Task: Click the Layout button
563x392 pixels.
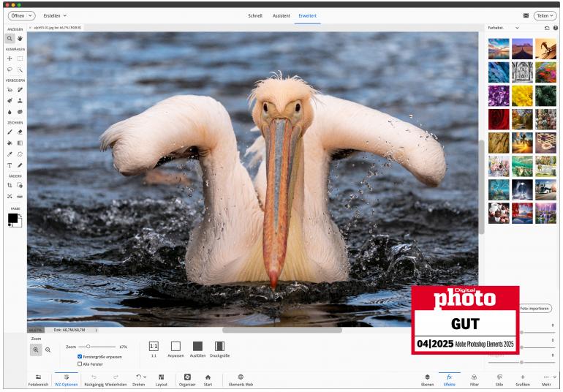Action: [161, 380]
